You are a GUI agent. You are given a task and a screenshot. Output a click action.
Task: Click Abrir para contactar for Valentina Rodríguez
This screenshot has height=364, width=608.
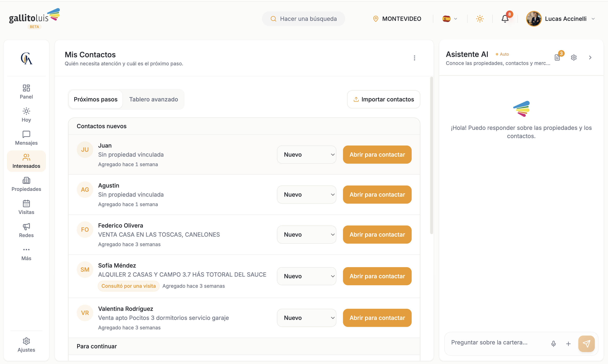pyautogui.click(x=377, y=318)
